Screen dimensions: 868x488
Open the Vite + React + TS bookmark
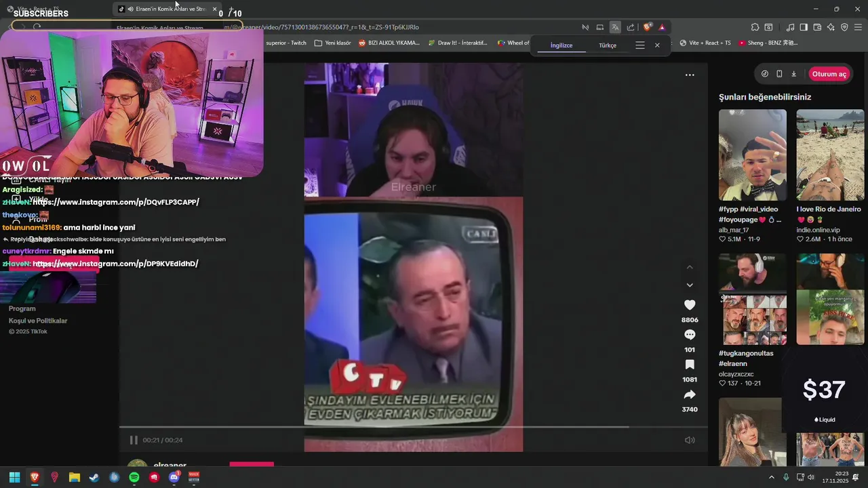tap(705, 43)
